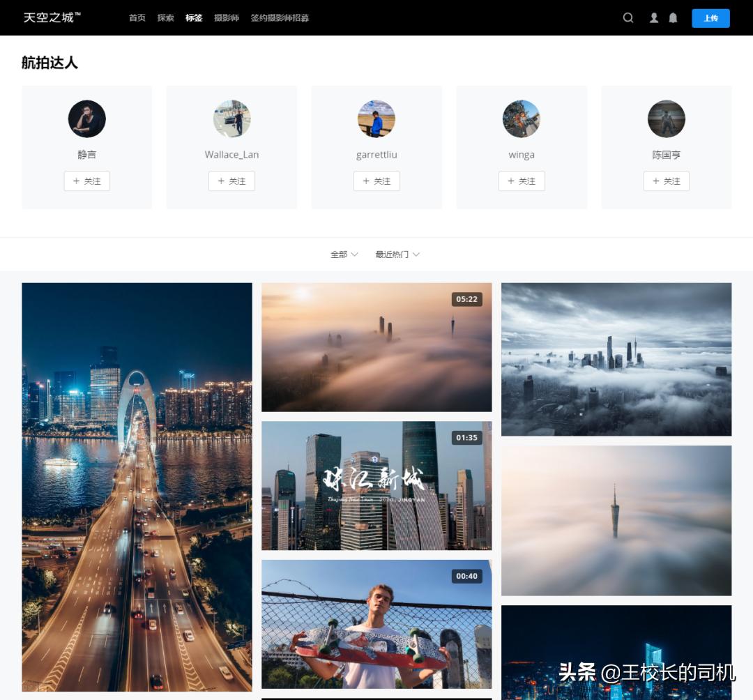Open the blue night city photo

click(616, 652)
